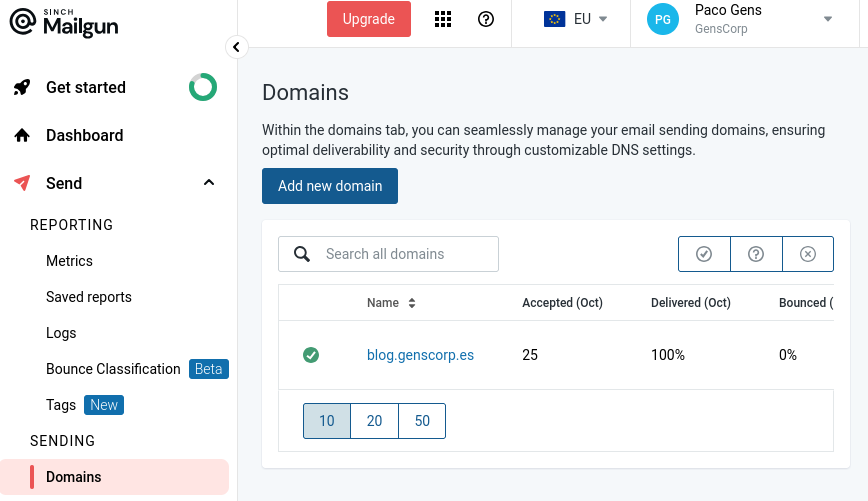Image resolution: width=868 pixels, height=501 pixels.
Task: Collapse the sidebar with arrow button
Action: 236,47
